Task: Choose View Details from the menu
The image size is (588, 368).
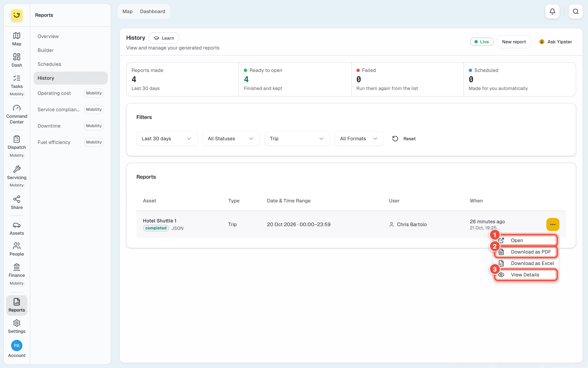Action: click(x=526, y=275)
